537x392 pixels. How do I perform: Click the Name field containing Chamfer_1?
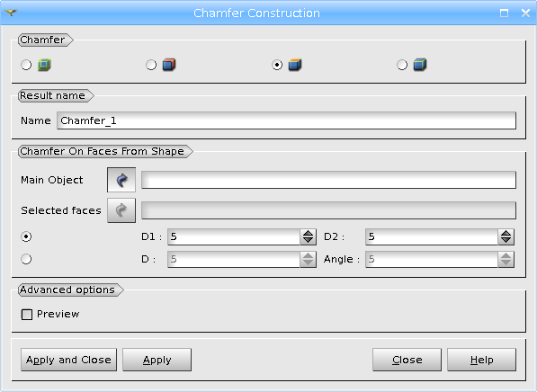point(286,120)
